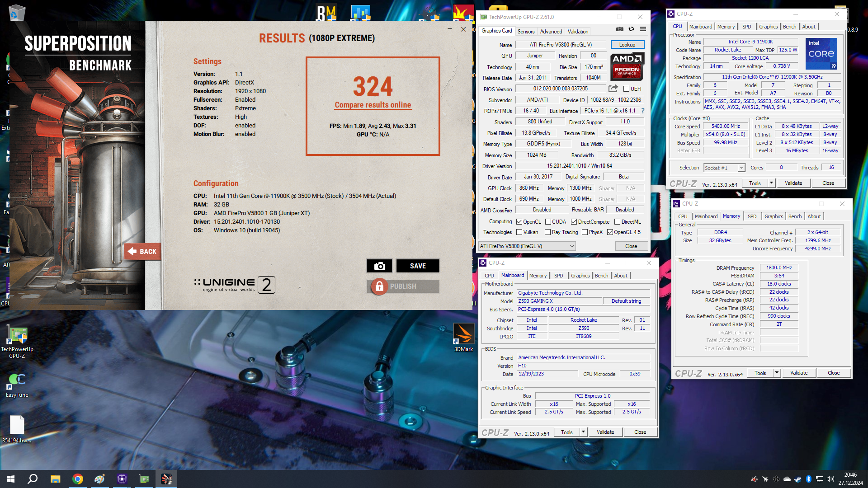Open Socket #1 selection dropdown
The width and height of the screenshot is (868, 488).
point(724,168)
